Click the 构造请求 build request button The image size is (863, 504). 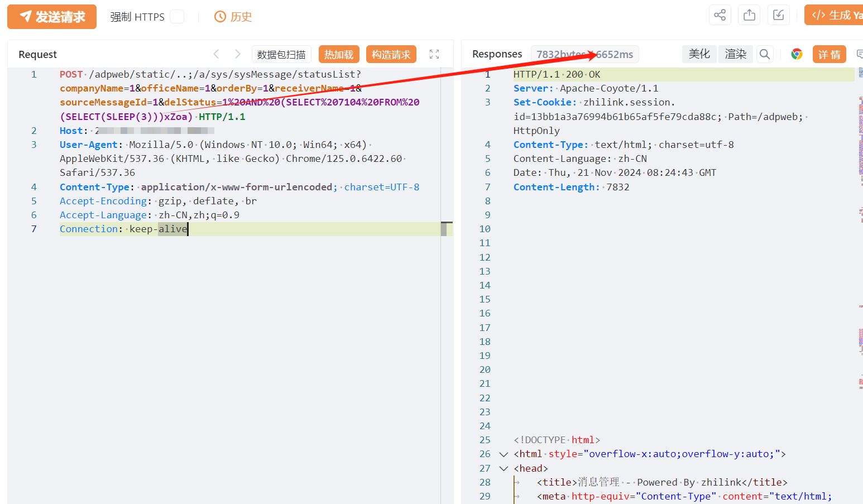tap(391, 54)
